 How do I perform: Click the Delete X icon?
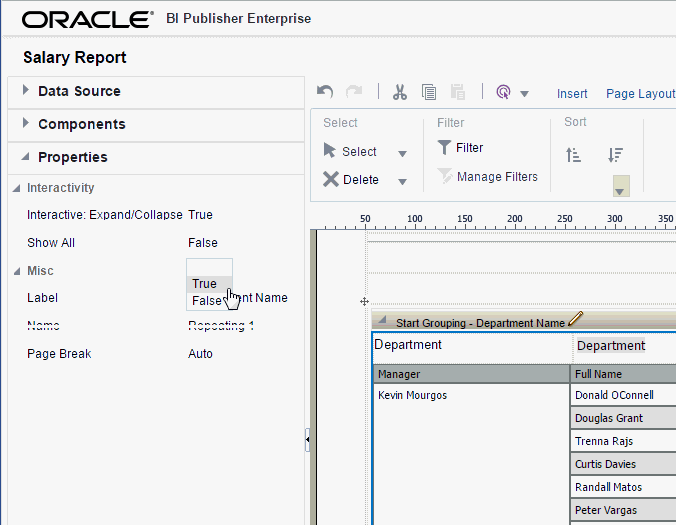pos(331,179)
